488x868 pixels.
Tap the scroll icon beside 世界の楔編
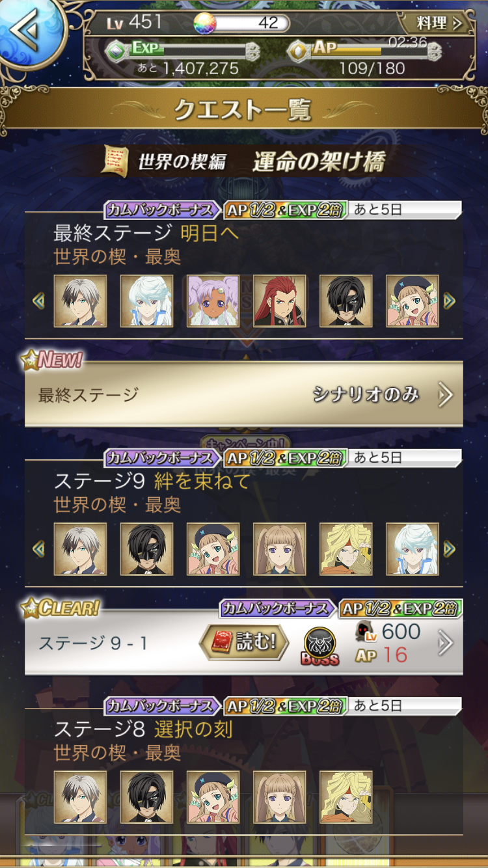click(x=115, y=161)
